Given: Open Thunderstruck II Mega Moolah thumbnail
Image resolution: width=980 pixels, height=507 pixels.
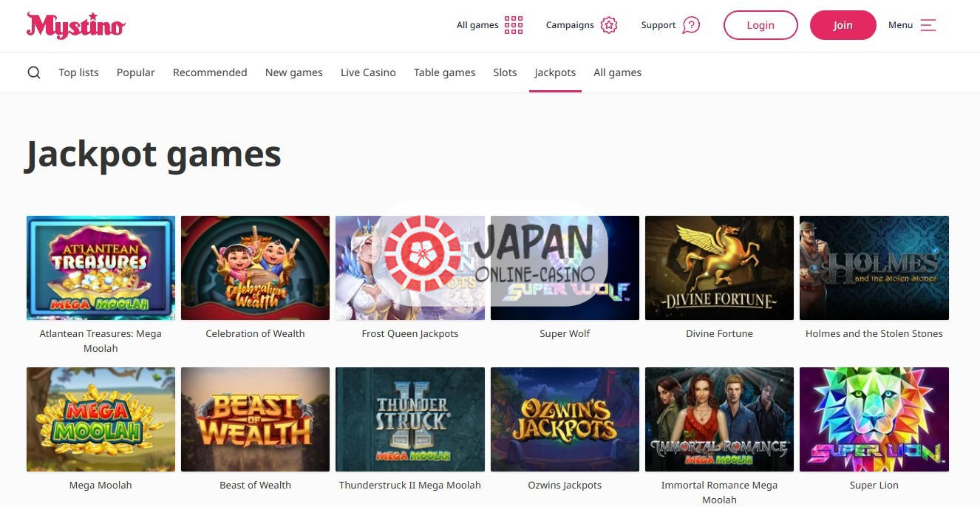Looking at the screenshot, I should (410, 419).
